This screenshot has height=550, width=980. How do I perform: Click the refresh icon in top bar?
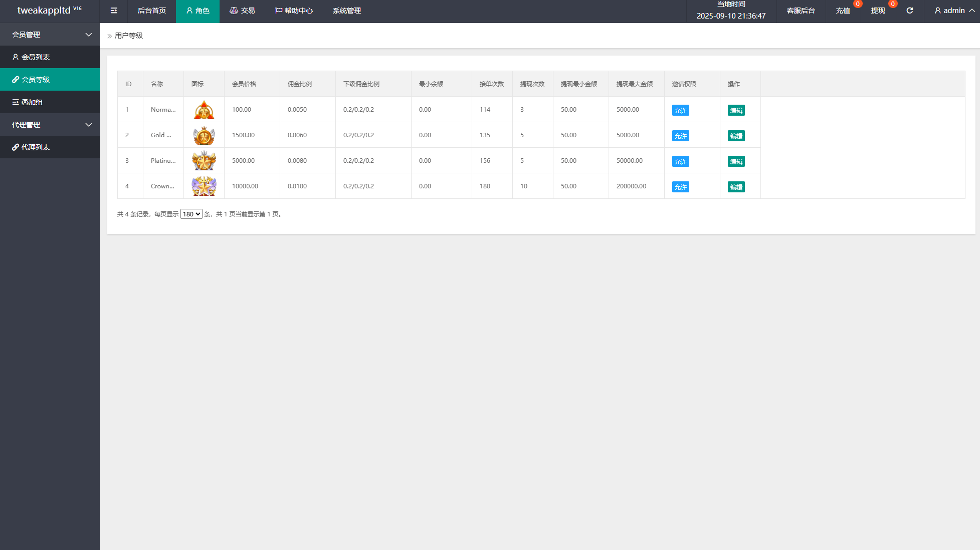point(909,11)
